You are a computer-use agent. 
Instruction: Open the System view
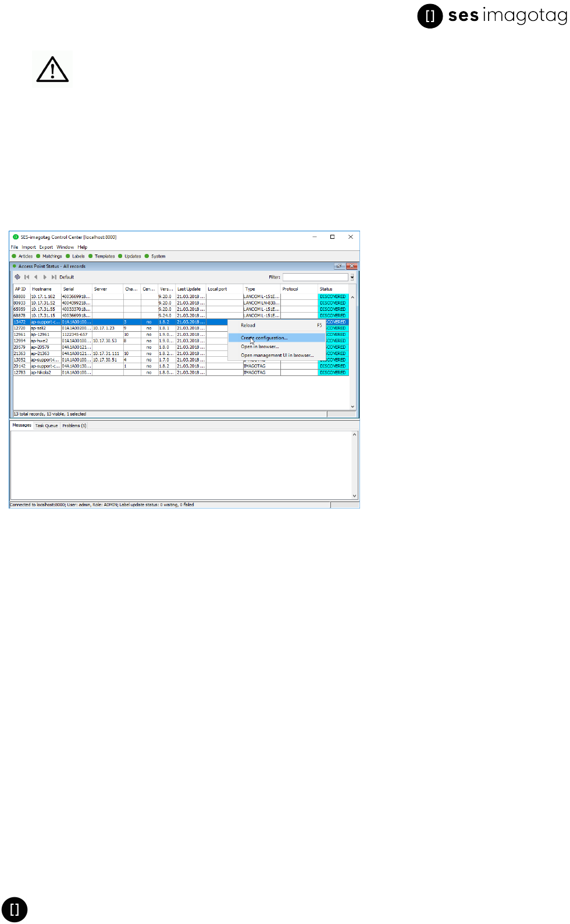155,256
